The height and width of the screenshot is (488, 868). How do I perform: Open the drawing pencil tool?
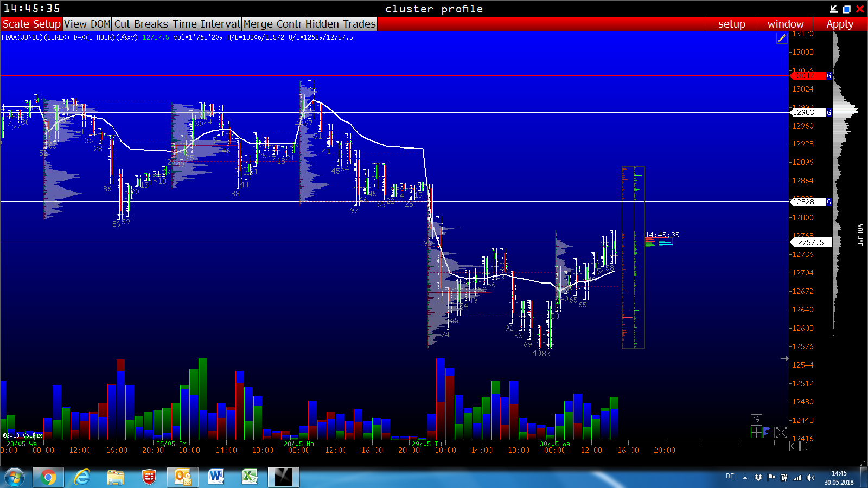click(x=782, y=38)
